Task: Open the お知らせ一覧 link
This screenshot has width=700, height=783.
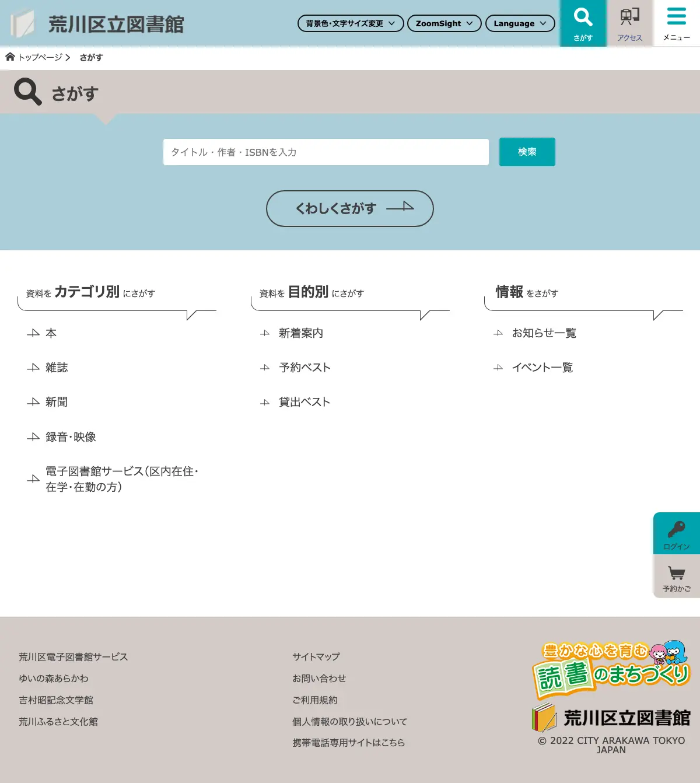Action: (544, 333)
